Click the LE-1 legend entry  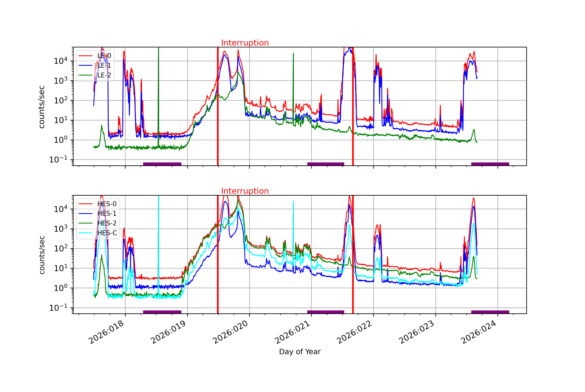coord(104,66)
